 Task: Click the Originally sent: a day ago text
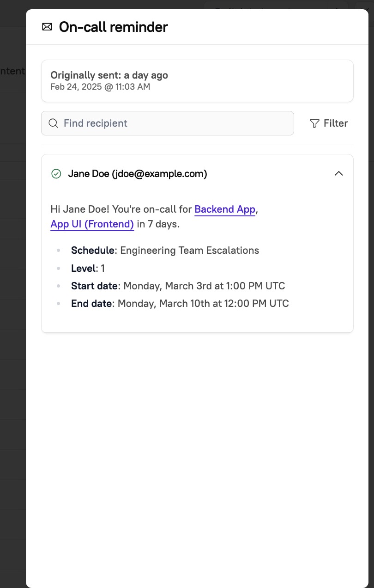pyautogui.click(x=109, y=75)
